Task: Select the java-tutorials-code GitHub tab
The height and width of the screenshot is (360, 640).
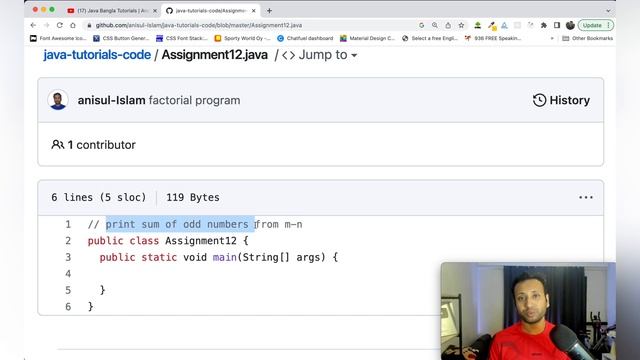Action: click(x=210, y=11)
